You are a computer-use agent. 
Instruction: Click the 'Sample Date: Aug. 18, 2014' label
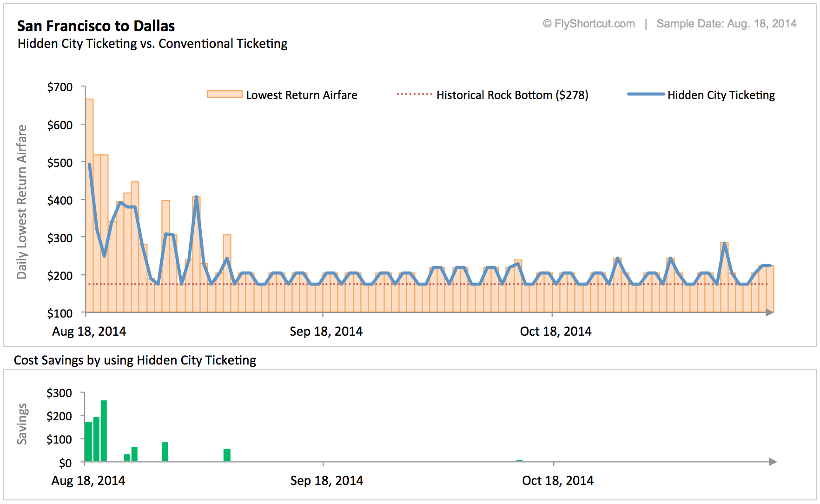pos(727,24)
